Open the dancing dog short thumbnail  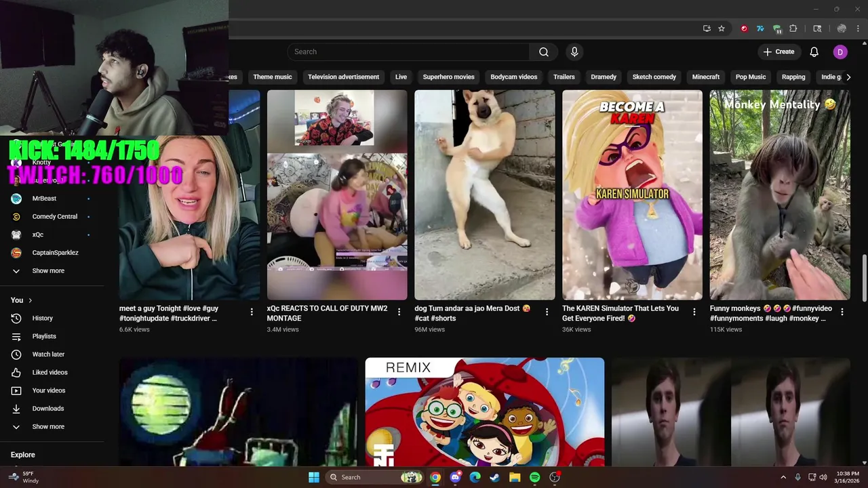(x=485, y=195)
